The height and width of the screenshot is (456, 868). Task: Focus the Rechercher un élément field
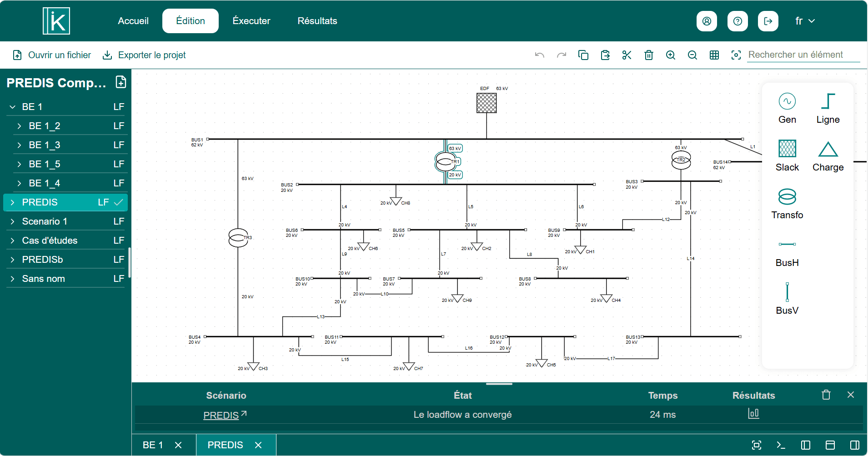803,55
